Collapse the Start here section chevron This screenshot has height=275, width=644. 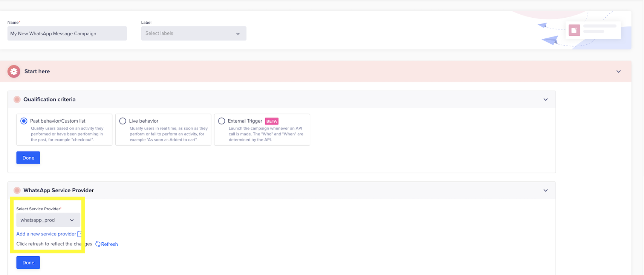pyautogui.click(x=618, y=71)
